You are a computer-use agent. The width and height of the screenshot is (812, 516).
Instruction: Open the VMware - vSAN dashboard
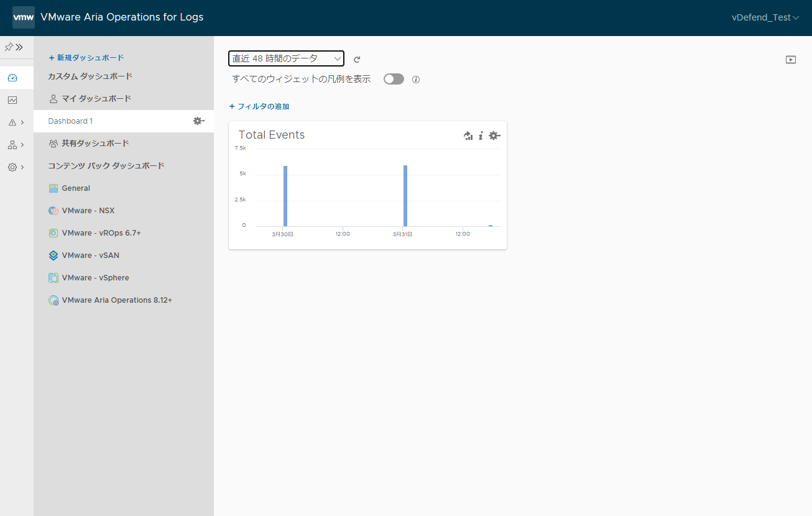pyautogui.click(x=90, y=256)
